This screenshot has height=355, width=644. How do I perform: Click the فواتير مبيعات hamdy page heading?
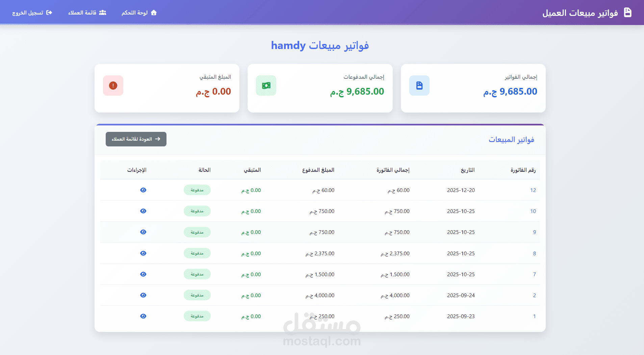(320, 45)
